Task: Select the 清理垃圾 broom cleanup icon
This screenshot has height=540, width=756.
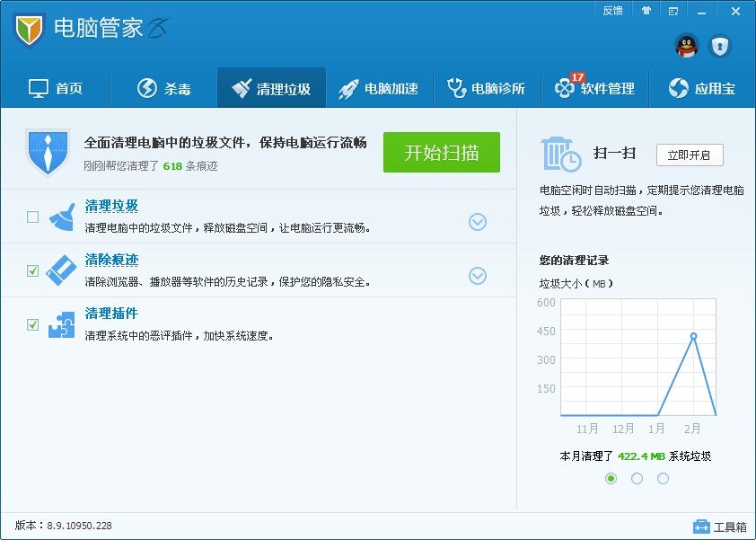Action: pyautogui.click(x=60, y=218)
